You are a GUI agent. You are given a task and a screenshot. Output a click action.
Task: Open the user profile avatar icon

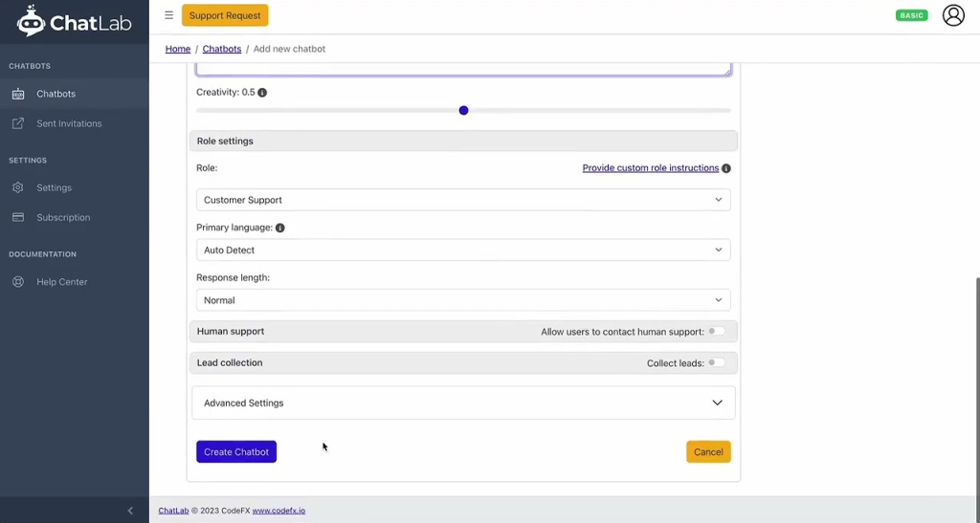point(953,15)
